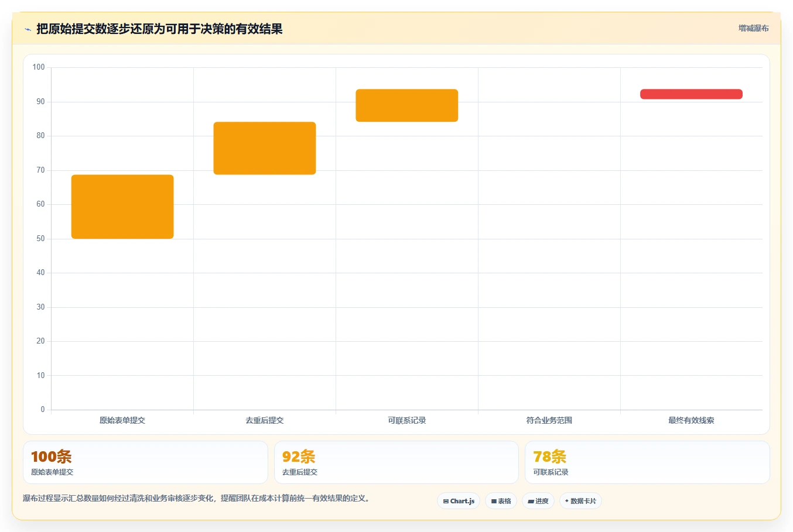
Task: Click the 最终有效线索 x-axis label
Action: click(691, 420)
